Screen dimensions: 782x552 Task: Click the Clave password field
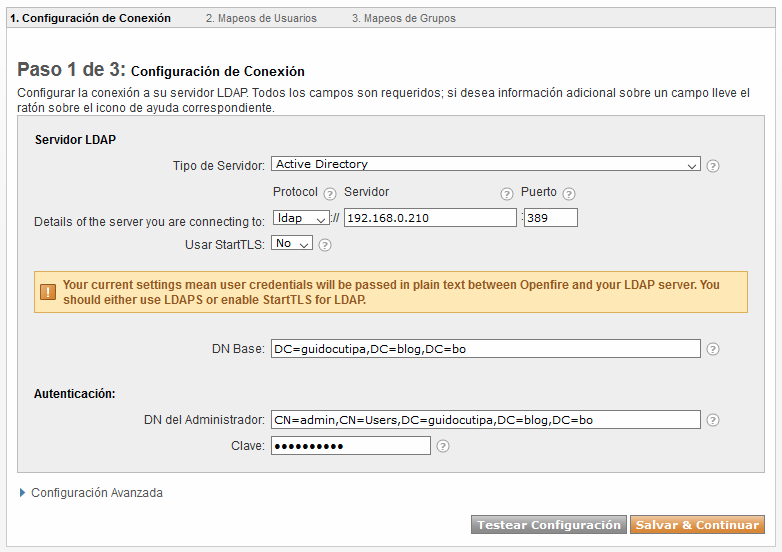(351, 446)
